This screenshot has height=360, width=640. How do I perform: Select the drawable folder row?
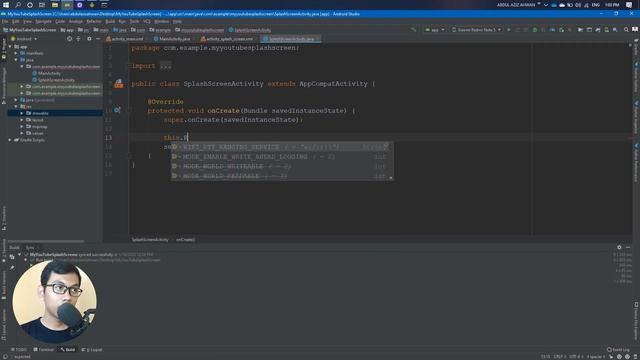click(x=55, y=113)
